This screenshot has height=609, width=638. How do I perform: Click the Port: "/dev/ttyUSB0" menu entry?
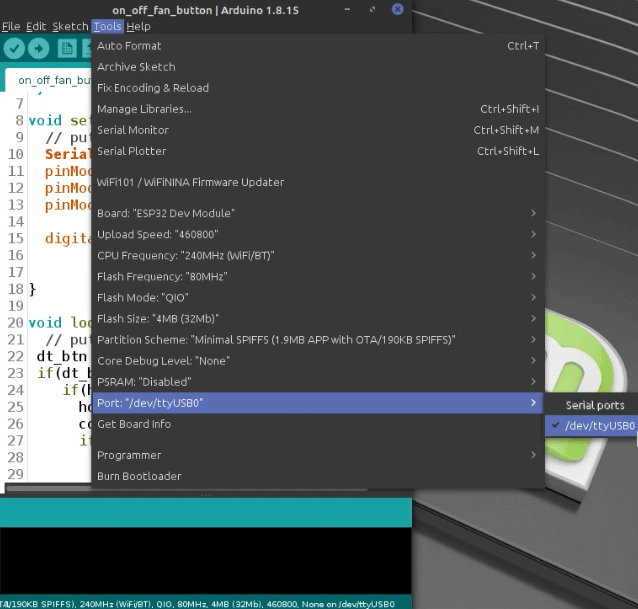point(318,403)
